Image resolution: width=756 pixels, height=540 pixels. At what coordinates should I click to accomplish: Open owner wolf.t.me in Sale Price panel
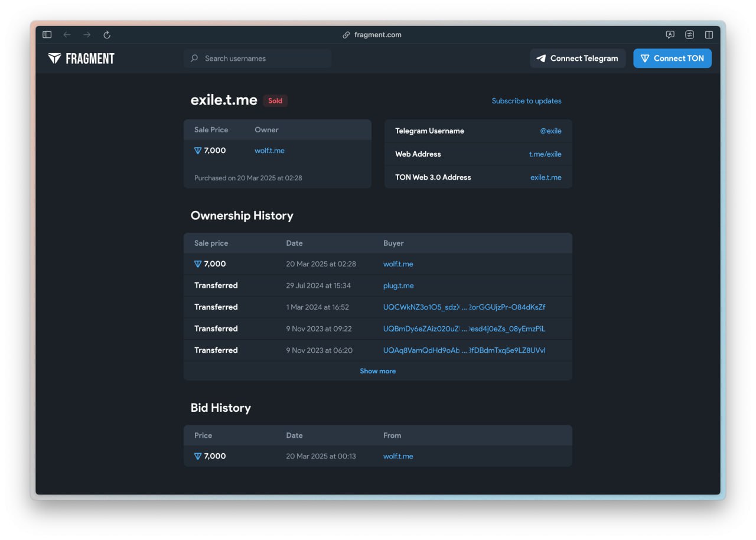[x=269, y=151]
